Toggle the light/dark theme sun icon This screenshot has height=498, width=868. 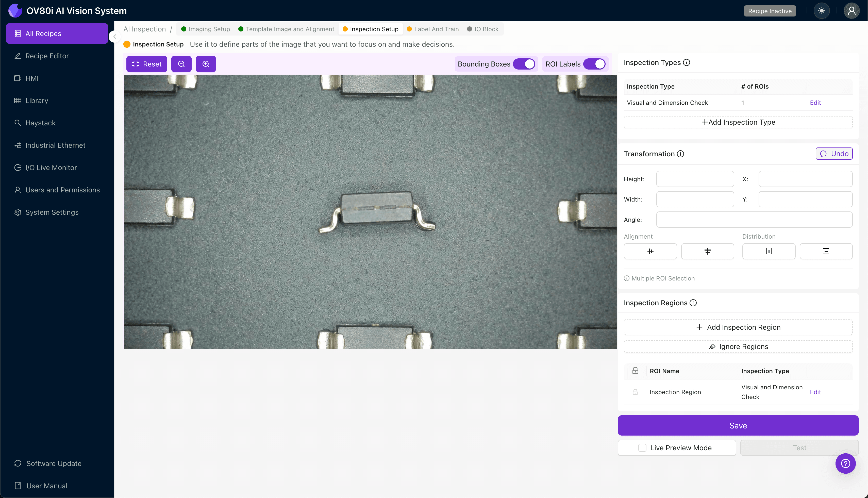pos(822,11)
